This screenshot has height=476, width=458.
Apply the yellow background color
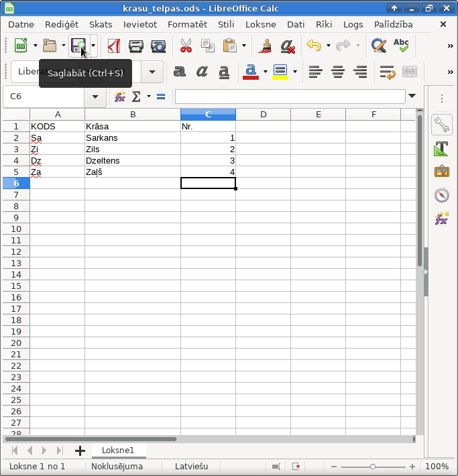[x=280, y=72]
